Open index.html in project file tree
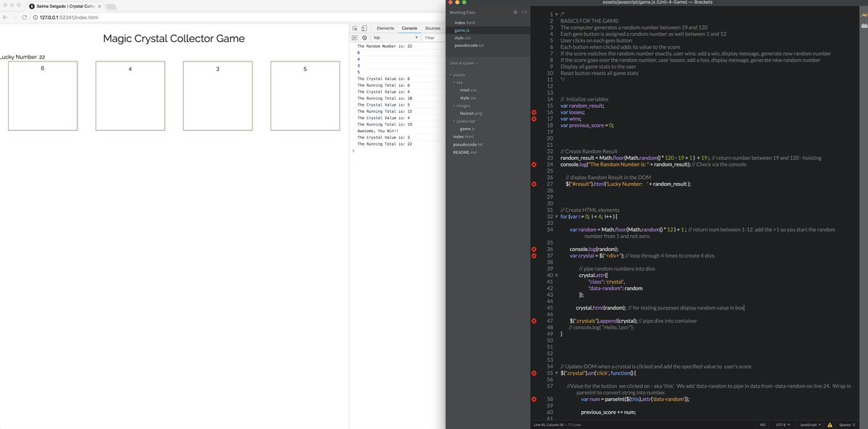 [x=463, y=136]
